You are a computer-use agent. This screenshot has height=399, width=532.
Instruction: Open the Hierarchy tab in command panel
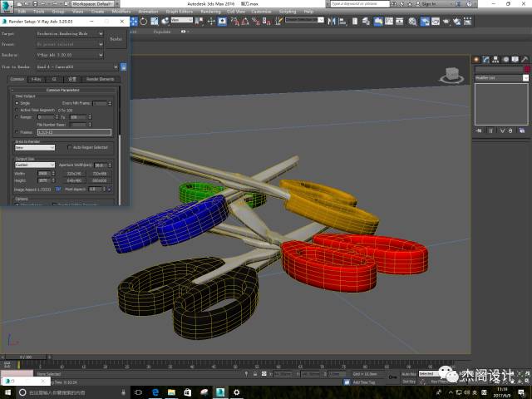point(495,59)
